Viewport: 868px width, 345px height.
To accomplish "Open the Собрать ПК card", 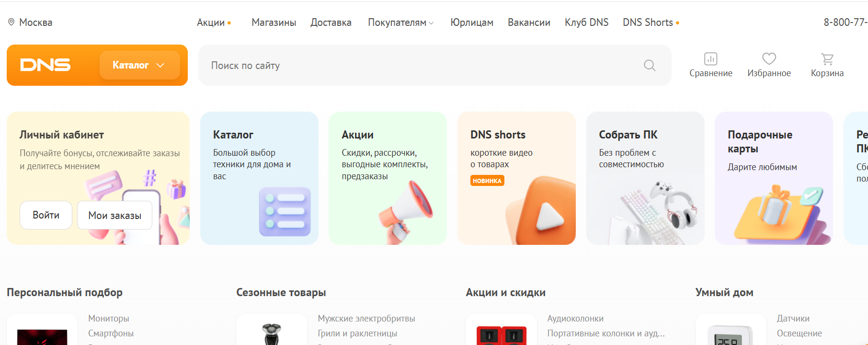I will (x=645, y=178).
